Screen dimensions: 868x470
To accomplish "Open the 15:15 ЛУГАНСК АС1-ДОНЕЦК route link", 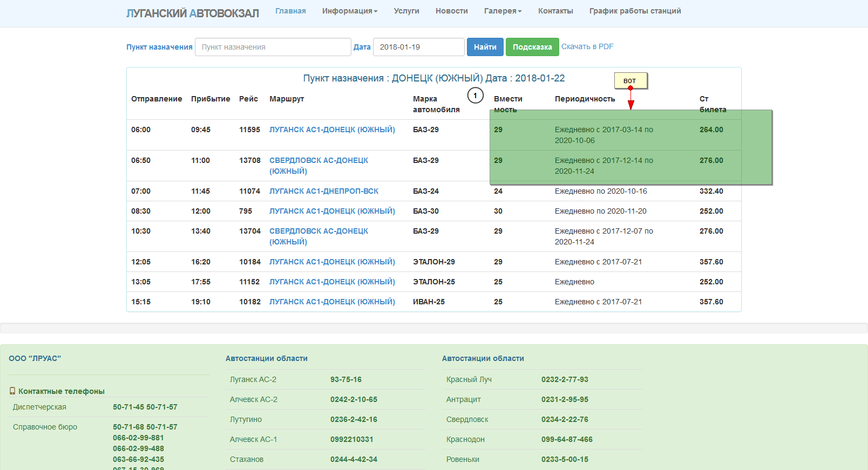I will [x=332, y=302].
